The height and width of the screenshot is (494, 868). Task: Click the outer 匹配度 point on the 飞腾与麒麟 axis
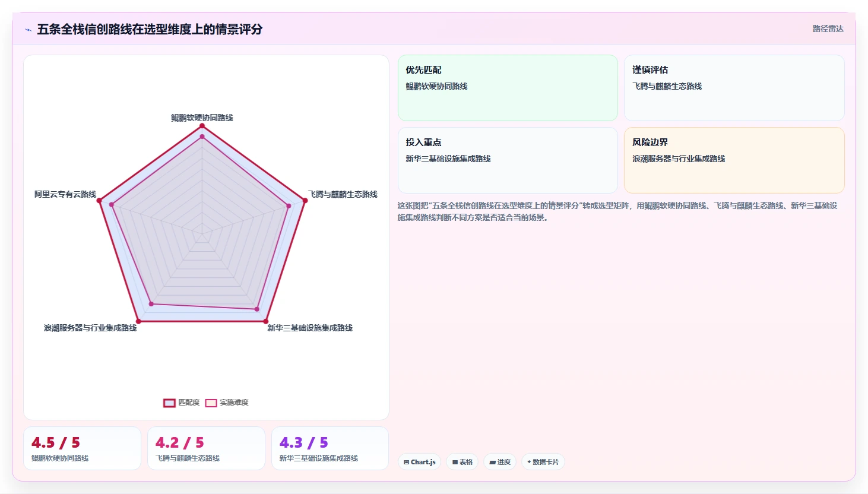pyautogui.click(x=305, y=201)
